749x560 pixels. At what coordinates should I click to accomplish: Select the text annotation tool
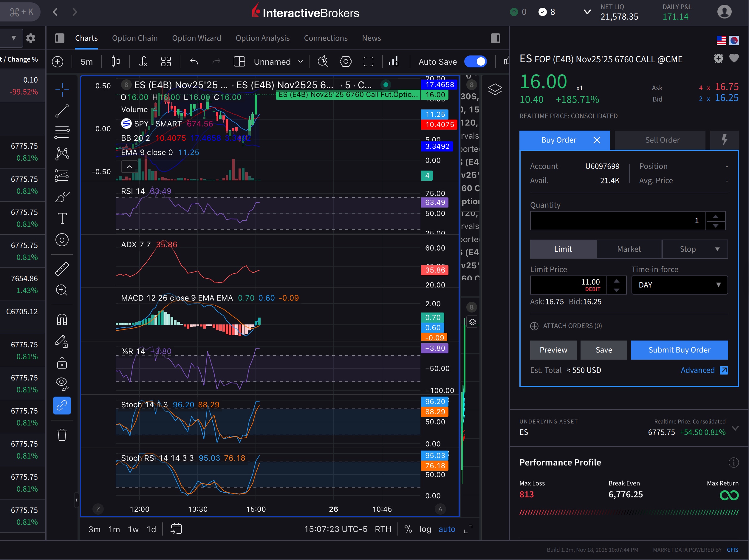pyautogui.click(x=62, y=218)
